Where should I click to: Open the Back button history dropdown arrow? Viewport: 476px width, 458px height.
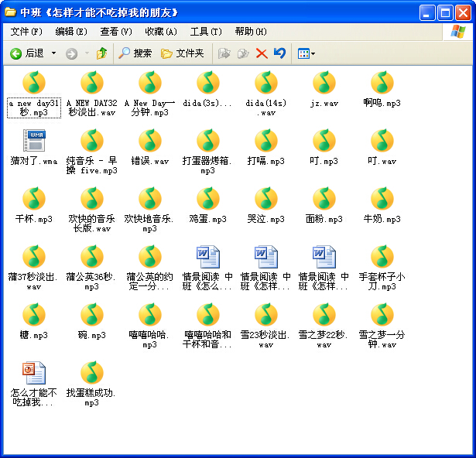click(53, 53)
